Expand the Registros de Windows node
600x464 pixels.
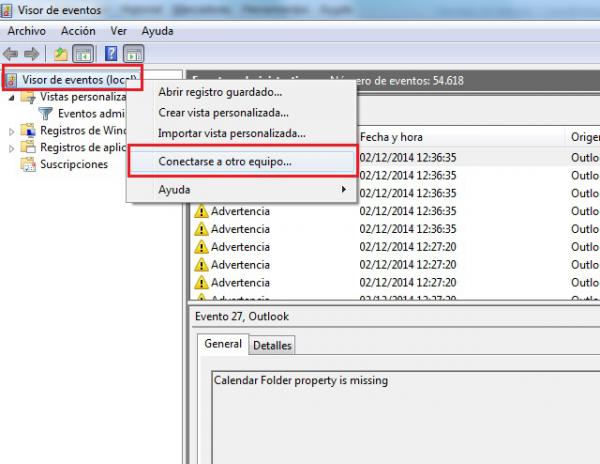[x=11, y=132]
